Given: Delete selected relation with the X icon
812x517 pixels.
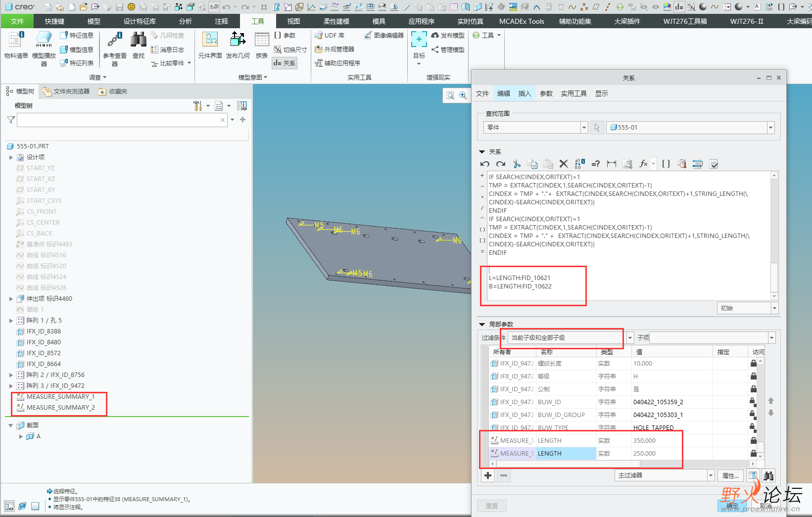Looking at the screenshot, I should (x=564, y=164).
